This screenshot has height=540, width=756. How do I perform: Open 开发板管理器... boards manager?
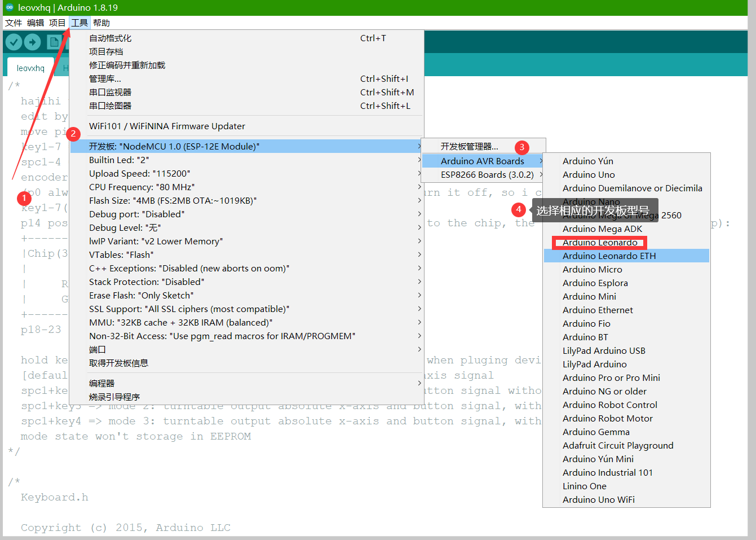click(x=483, y=147)
